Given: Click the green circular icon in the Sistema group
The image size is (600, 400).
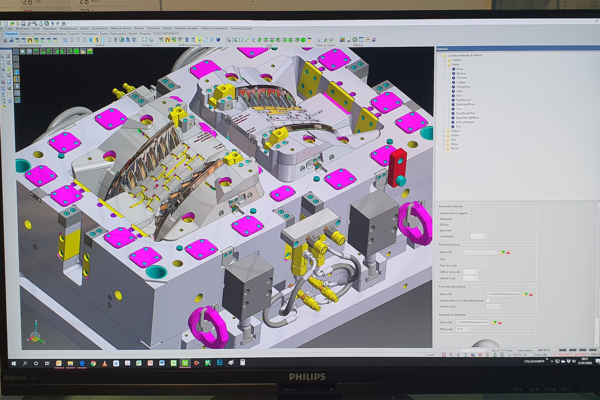Looking at the screenshot, I should tap(355, 40).
